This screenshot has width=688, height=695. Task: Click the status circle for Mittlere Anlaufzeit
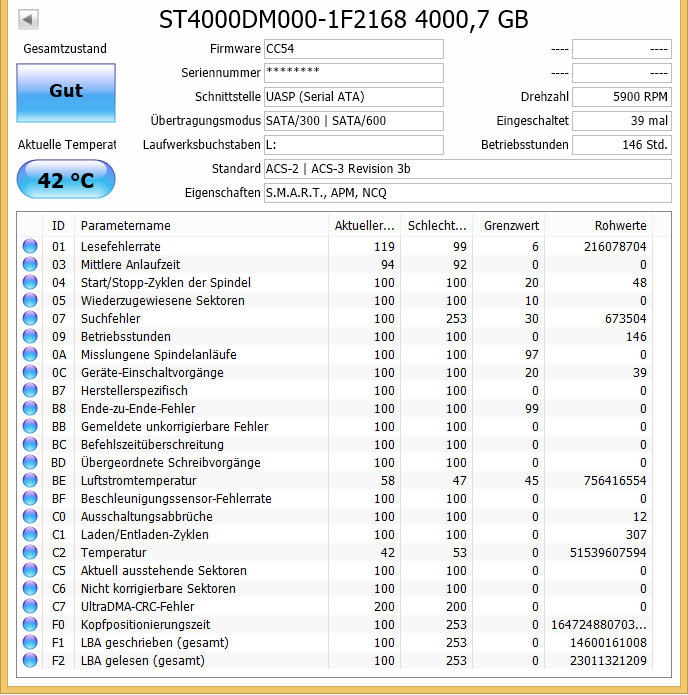click(30, 264)
